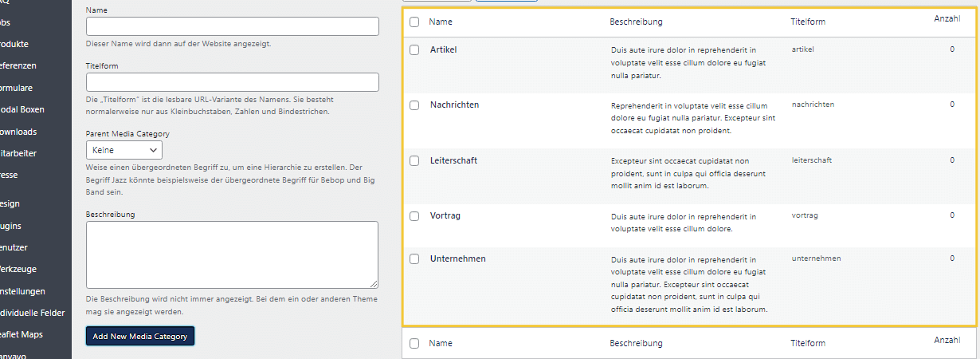Sort by Titelform in top table header
The width and height of the screenshot is (980, 359).
coord(808,22)
